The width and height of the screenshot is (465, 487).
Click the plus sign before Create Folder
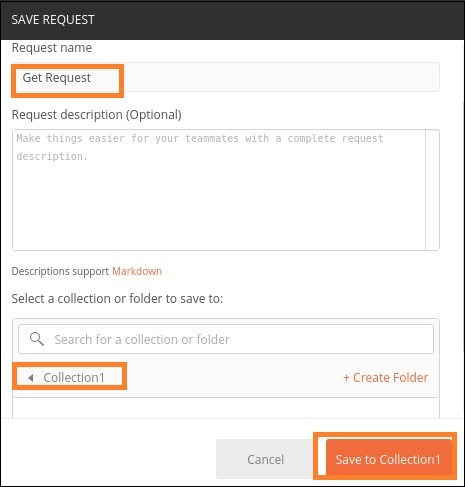pyautogui.click(x=346, y=378)
